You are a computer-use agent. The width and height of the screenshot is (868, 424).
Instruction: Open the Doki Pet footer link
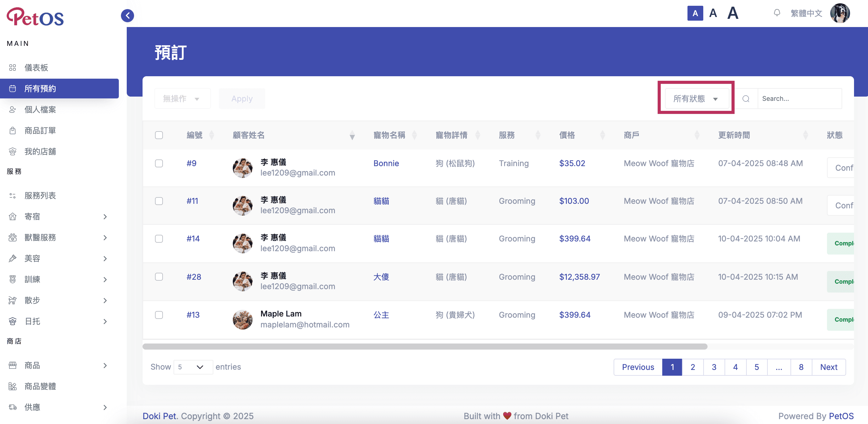[159, 416]
